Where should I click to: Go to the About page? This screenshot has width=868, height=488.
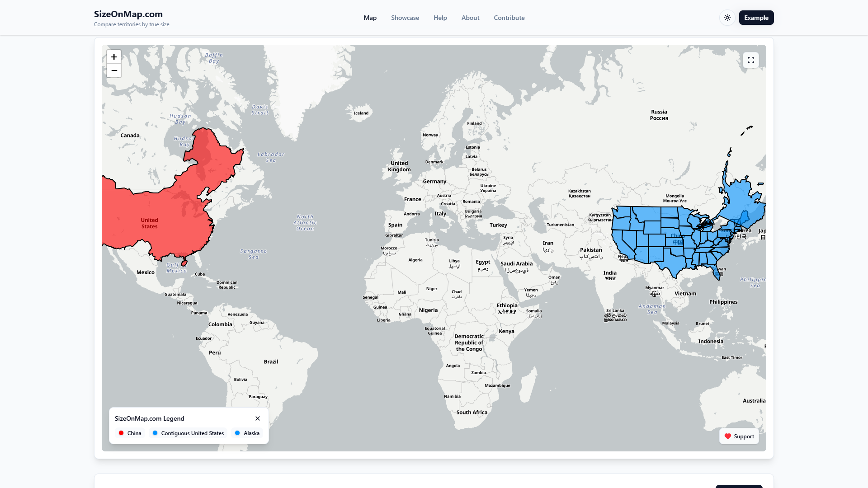coord(470,18)
